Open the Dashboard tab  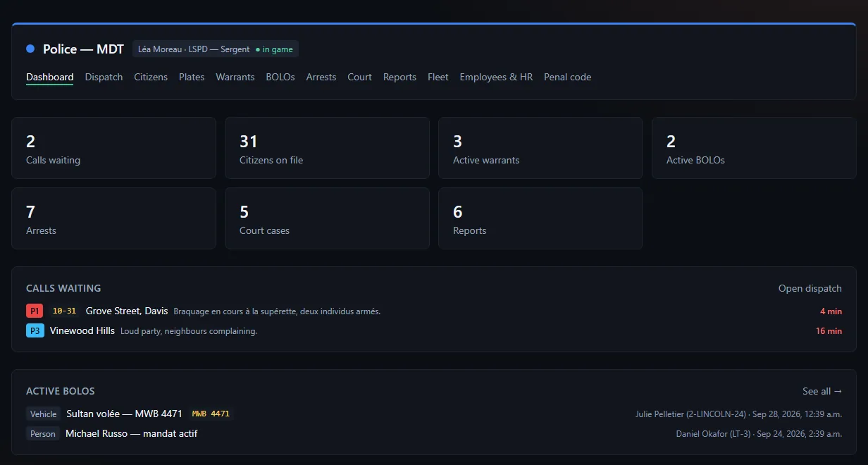click(49, 77)
